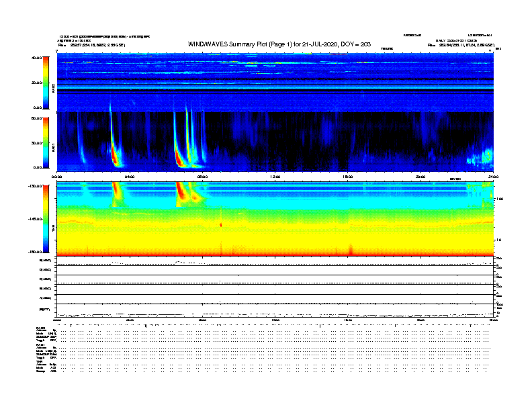Click the 00:00 time label under RAD1 panel
Viewport: 532px width, 411px height.
point(56,177)
